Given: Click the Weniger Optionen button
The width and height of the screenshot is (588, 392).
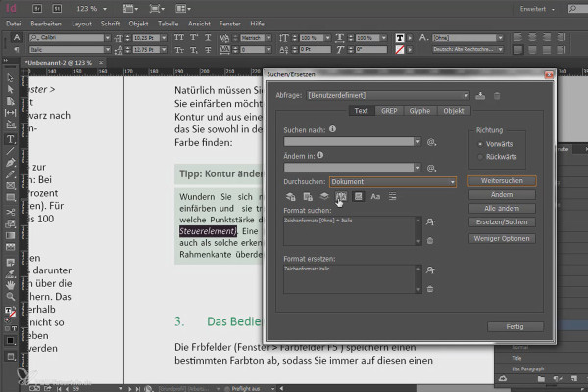Looking at the screenshot, I should click(x=502, y=238).
